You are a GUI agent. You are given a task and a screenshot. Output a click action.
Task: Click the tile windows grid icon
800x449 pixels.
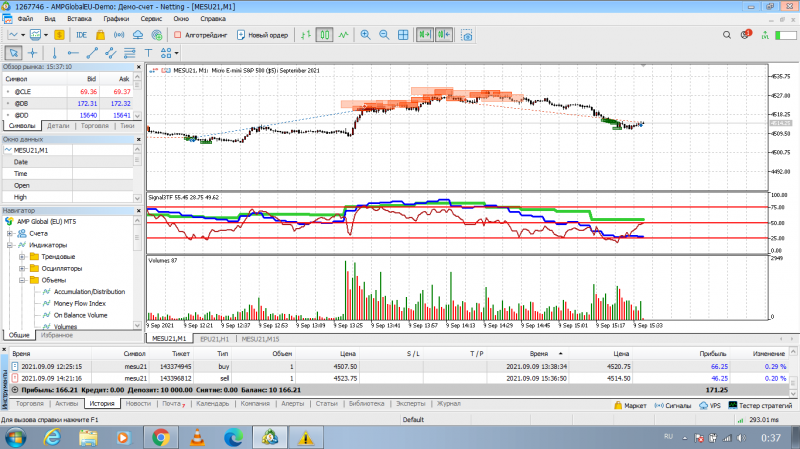tap(403, 35)
